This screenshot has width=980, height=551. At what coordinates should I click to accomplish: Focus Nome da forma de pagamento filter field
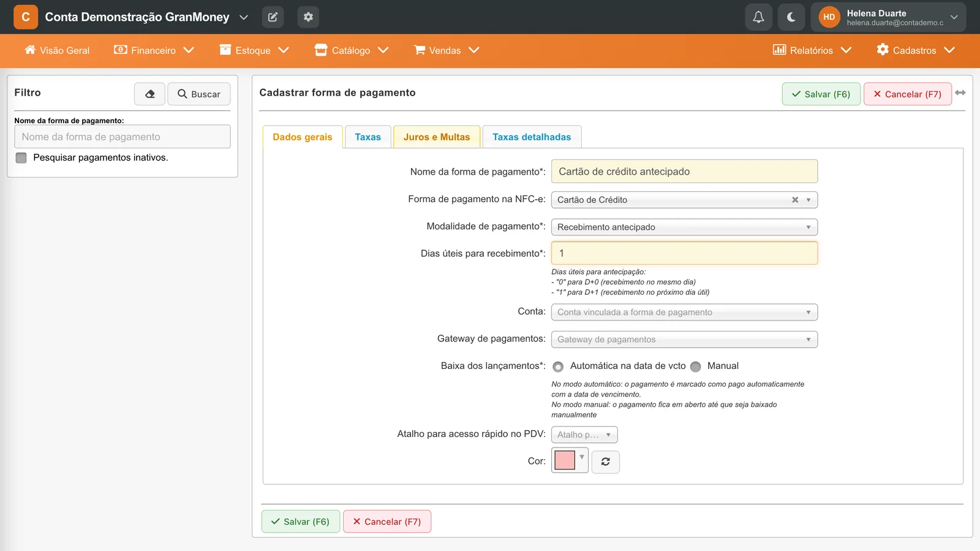(123, 137)
